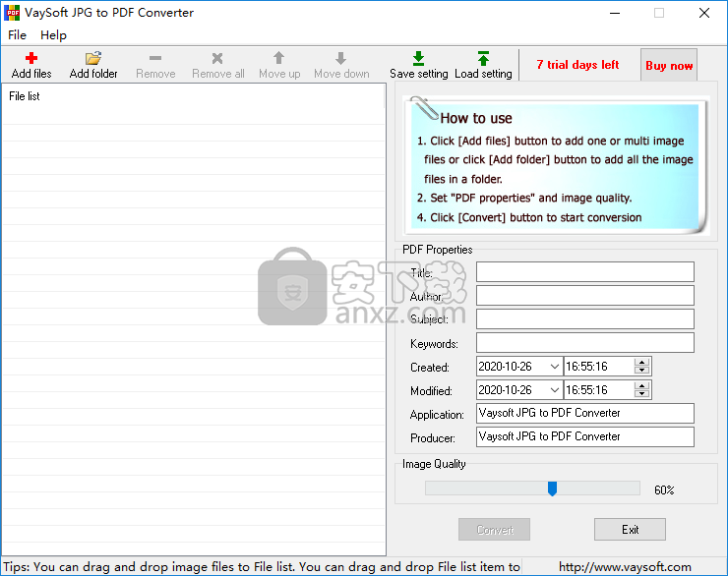The width and height of the screenshot is (728, 576).
Task: Click the Producer text field
Action: [585, 436]
